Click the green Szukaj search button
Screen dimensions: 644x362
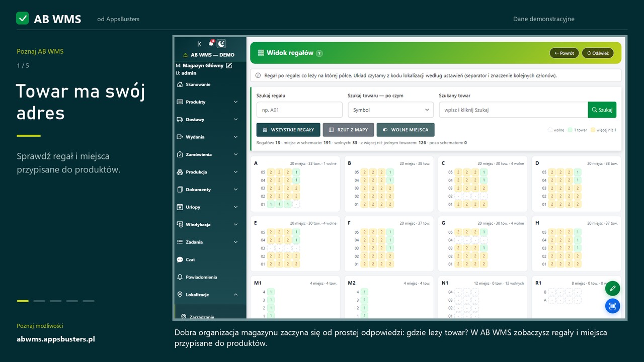pyautogui.click(x=602, y=110)
